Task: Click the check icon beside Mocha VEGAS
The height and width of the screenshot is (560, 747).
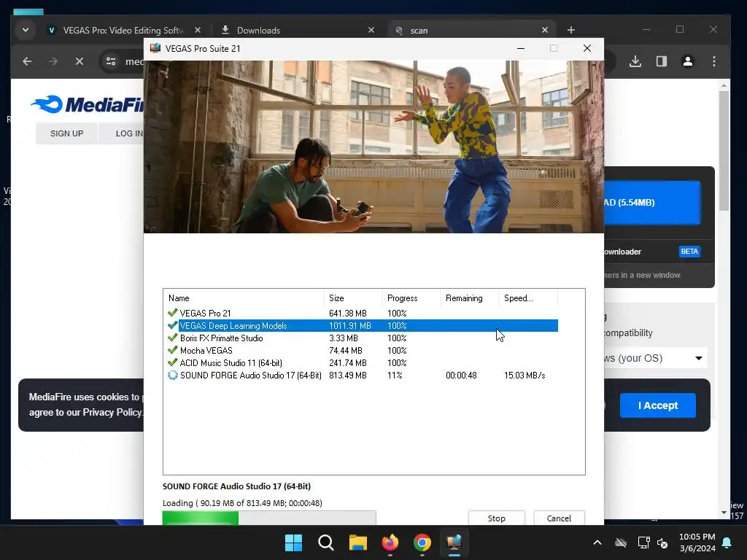Action: point(172,350)
